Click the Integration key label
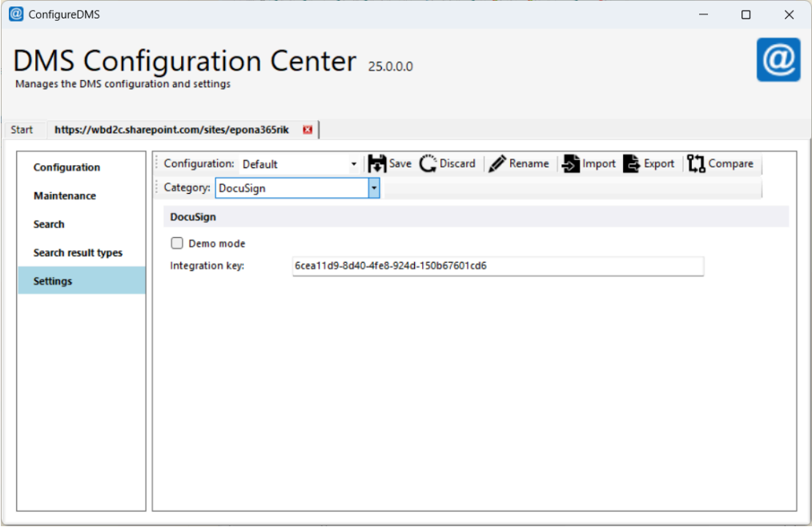 pyautogui.click(x=207, y=266)
